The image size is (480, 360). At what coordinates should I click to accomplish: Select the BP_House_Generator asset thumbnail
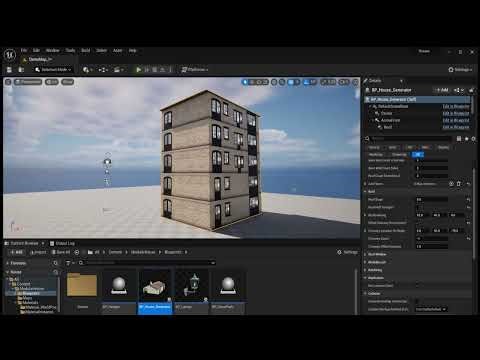pyautogui.click(x=155, y=292)
